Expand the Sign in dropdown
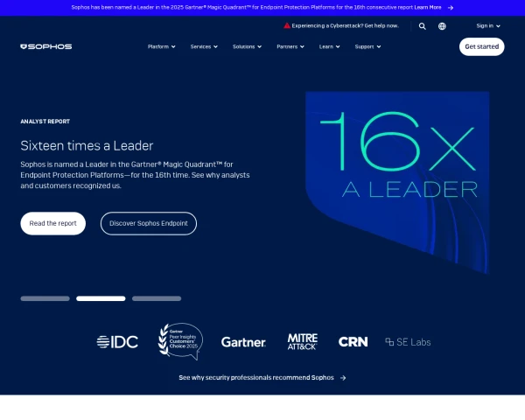 tap(488, 25)
